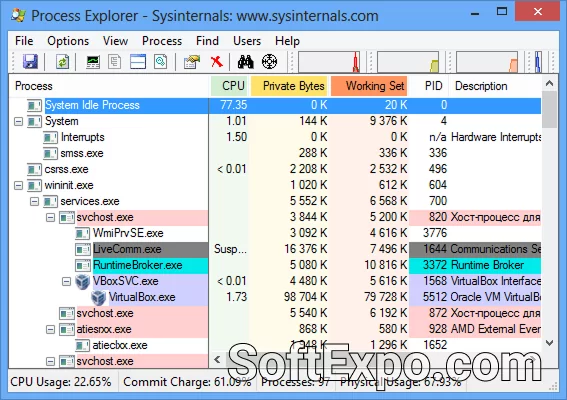The width and height of the screenshot is (567, 400).
Task: Select the atieclxx.exe process row
Action: tap(275, 345)
